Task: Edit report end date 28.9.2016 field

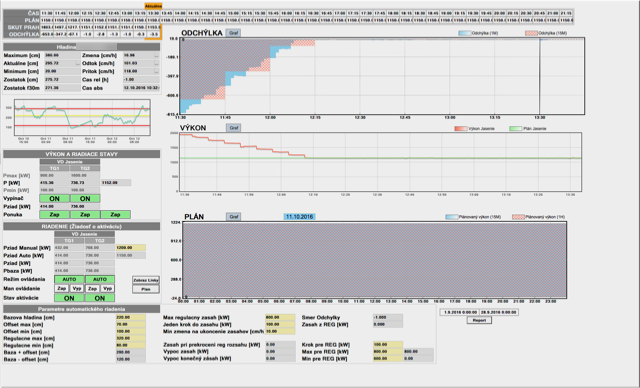Action: (499, 312)
